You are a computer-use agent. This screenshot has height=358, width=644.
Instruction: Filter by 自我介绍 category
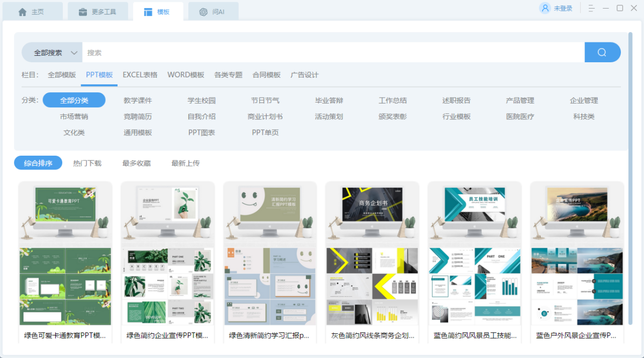click(x=202, y=116)
